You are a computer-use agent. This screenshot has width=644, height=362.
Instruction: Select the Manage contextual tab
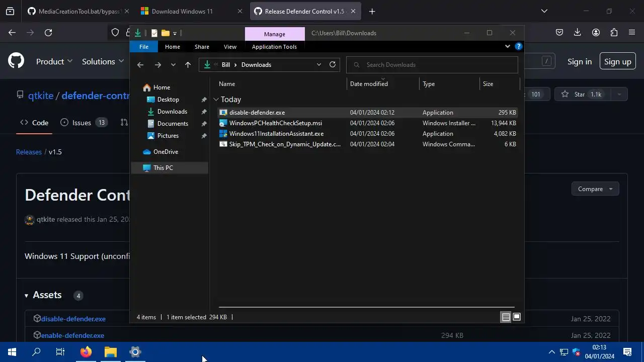(x=275, y=34)
